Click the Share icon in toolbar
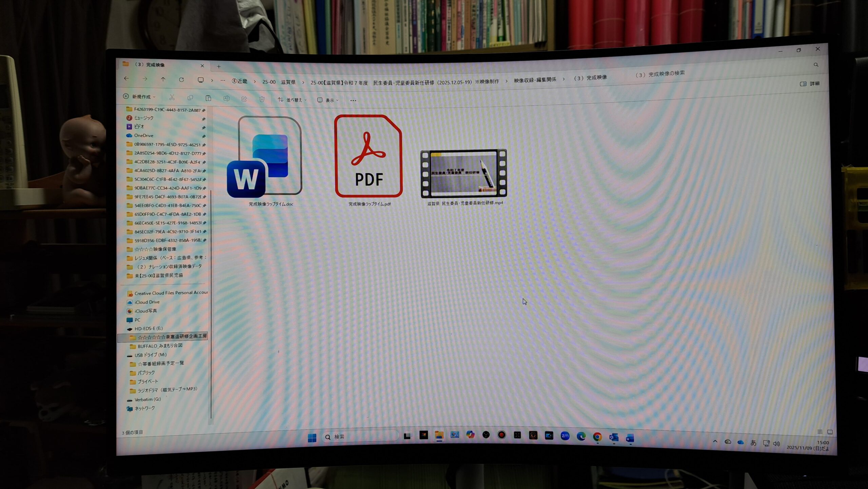 coord(244,99)
